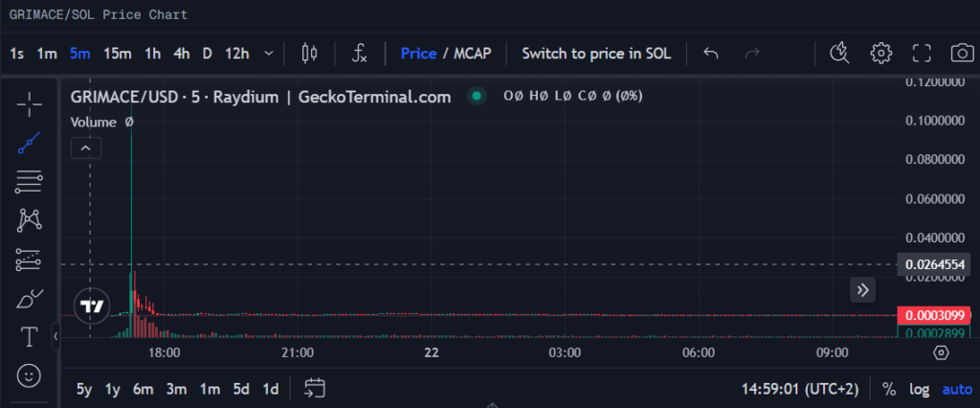Select the trend line drawing tool
Image resolution: width=980 pixels, height=408 pixels.
30,144
